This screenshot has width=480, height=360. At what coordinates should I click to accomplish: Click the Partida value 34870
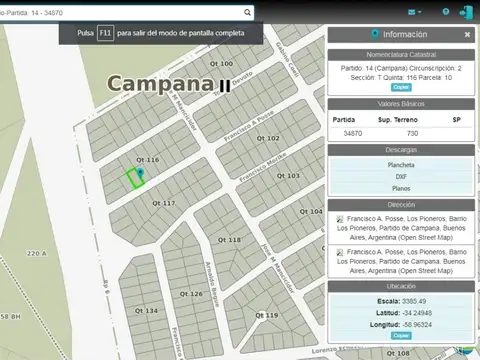(x=353, y=133)
